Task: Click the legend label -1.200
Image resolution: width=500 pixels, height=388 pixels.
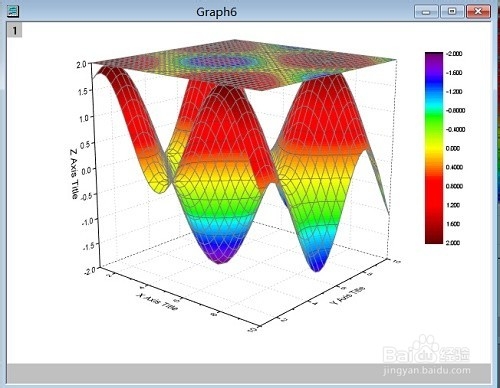Action: pos(454,92)
